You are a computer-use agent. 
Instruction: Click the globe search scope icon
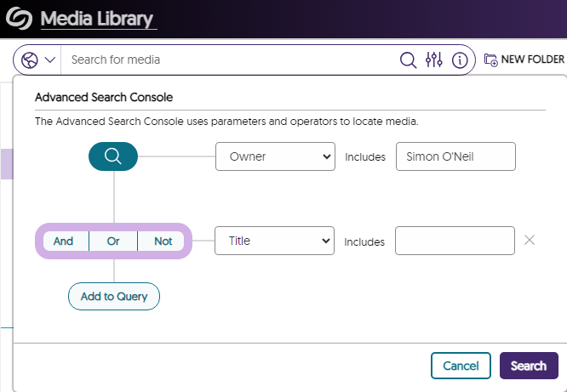(31, 60)
